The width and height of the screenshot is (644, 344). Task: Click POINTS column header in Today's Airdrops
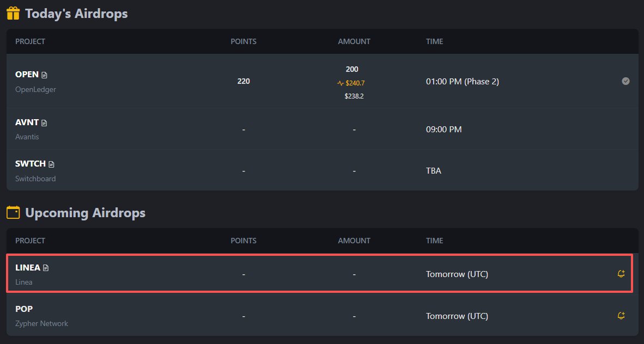click(x=244, y=41)
